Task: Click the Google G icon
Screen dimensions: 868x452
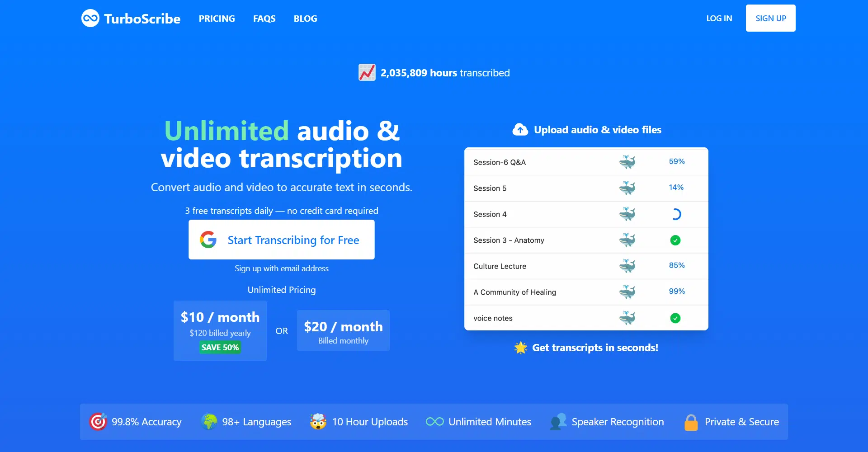Action: (x=208, y=240)
